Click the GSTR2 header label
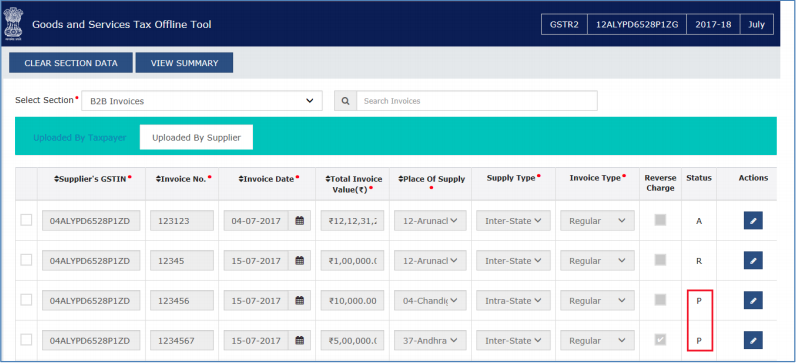Screen dimensions: 798x363 click(x=564, y=24)
